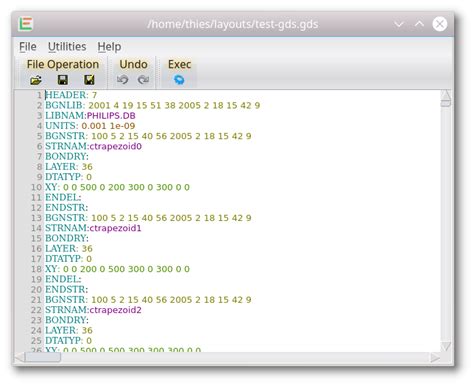Click the line 'HEADER: 7'
This screenshot has width=474, height=386.
tap(71, 95)
